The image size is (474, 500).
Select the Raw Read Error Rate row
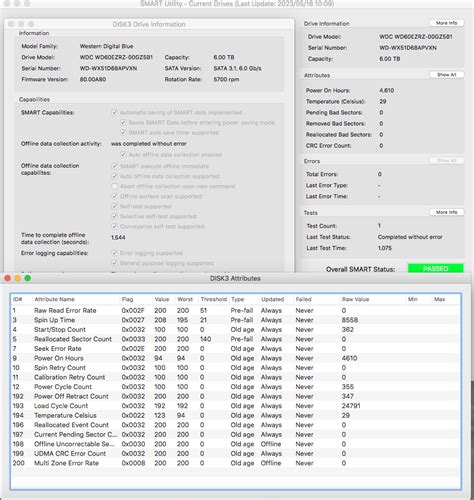[236, 310]
